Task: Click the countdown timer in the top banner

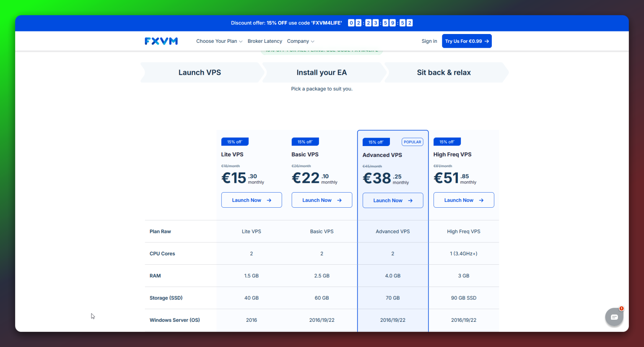Action: pyautogui.click(x=380, y=23)
